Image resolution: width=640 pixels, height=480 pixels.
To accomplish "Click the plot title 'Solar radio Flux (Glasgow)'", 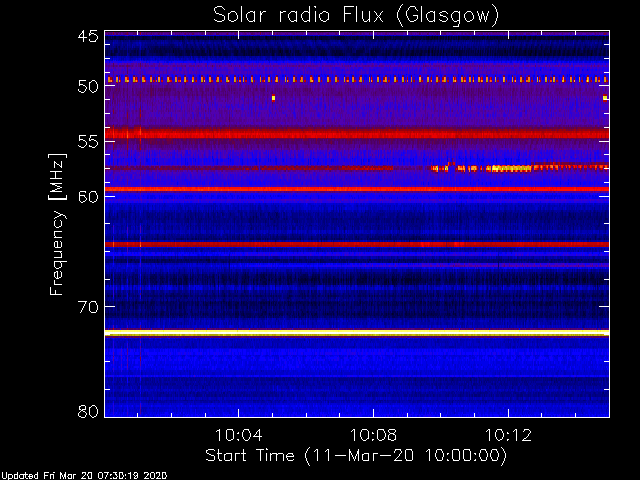I will (x=356, y=16).
